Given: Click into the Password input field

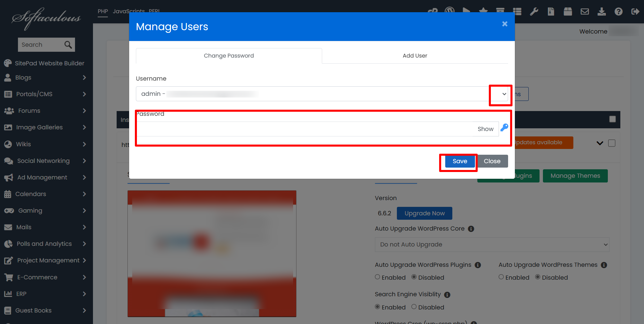Looking at the screenshot, I should point(304,129).
